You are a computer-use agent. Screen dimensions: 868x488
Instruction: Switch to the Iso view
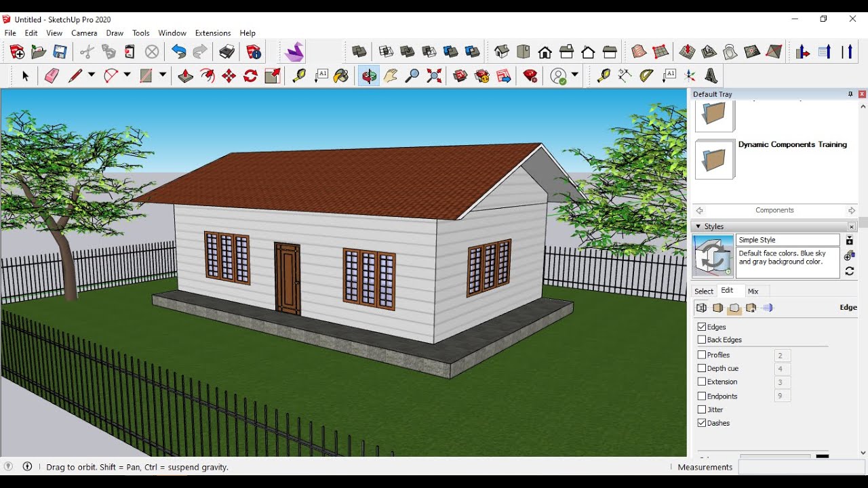tap(501, 52)
